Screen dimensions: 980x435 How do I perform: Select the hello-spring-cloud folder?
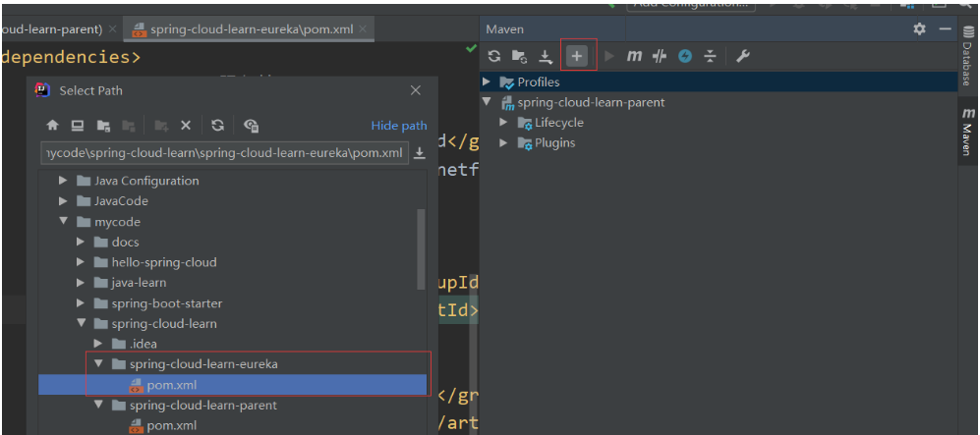pyautogui.click(x=164, y=262)
